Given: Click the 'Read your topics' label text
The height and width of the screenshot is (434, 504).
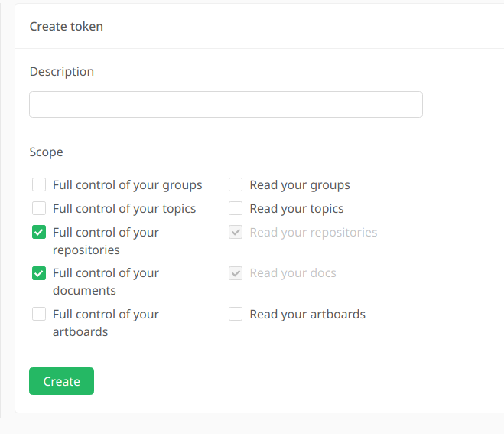Looking at the screenshot, I should pos(297,208).
